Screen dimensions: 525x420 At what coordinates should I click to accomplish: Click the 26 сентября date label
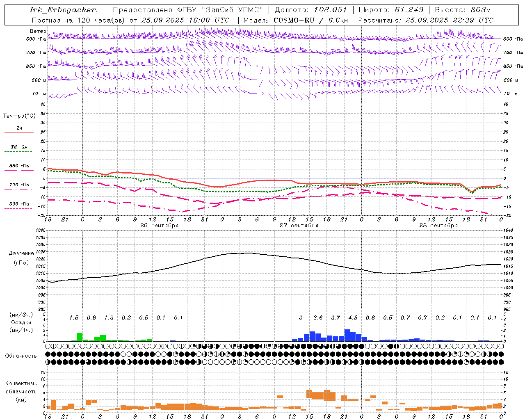(x=159, y=226)
